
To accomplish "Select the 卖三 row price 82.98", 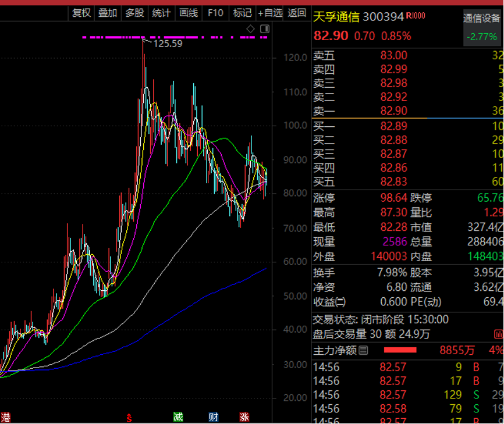I will (x=394, y=83).
